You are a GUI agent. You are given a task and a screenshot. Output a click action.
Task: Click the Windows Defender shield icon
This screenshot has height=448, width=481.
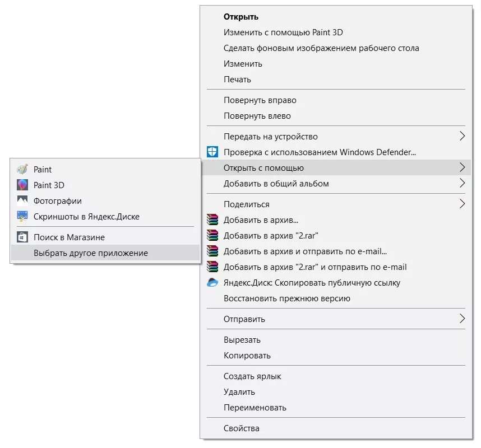coord(212,152)
